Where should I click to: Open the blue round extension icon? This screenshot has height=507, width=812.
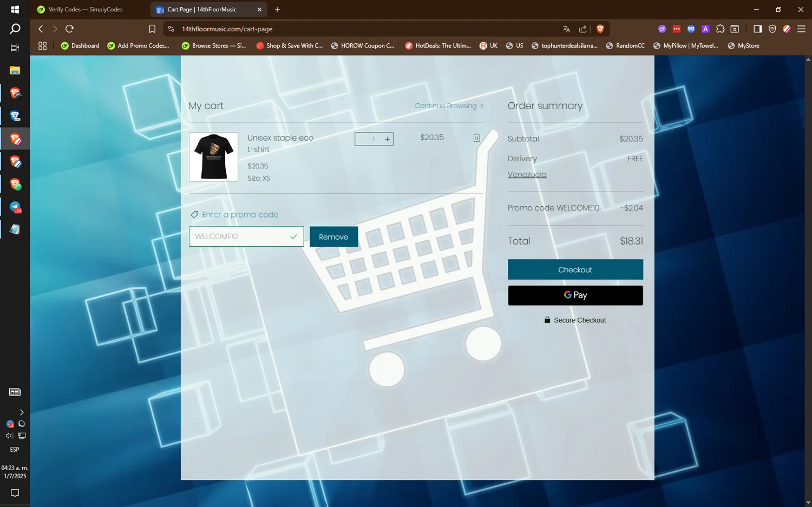pos(691,29)
